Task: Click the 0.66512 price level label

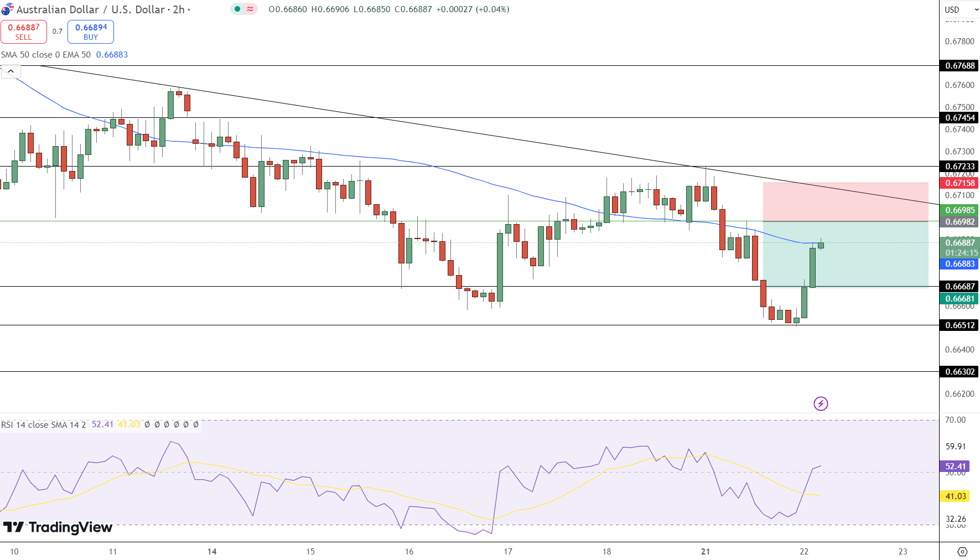Action: point(960,325)
